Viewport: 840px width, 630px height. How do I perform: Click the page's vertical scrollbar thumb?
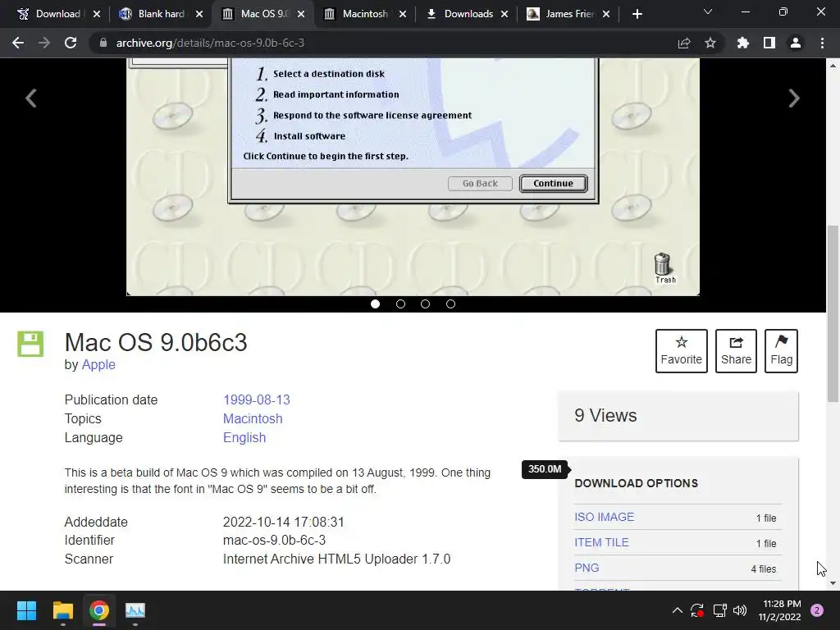(833, 313)
